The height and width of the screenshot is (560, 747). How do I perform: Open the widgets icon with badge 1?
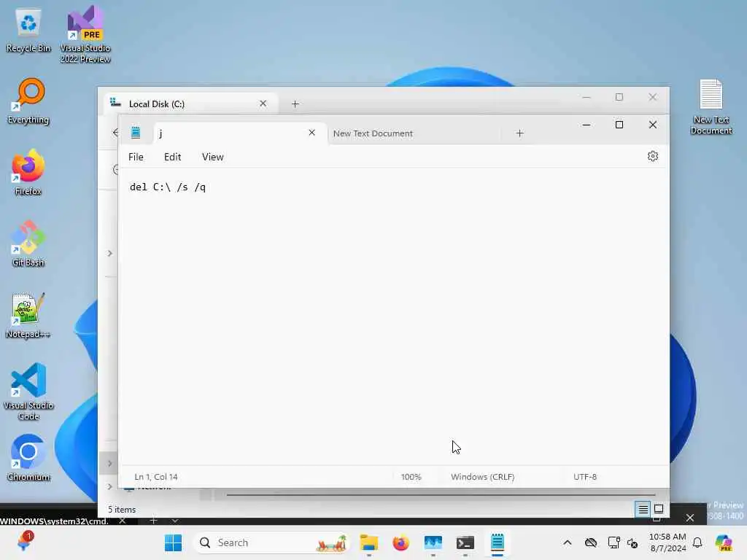[x=24, y=542]
